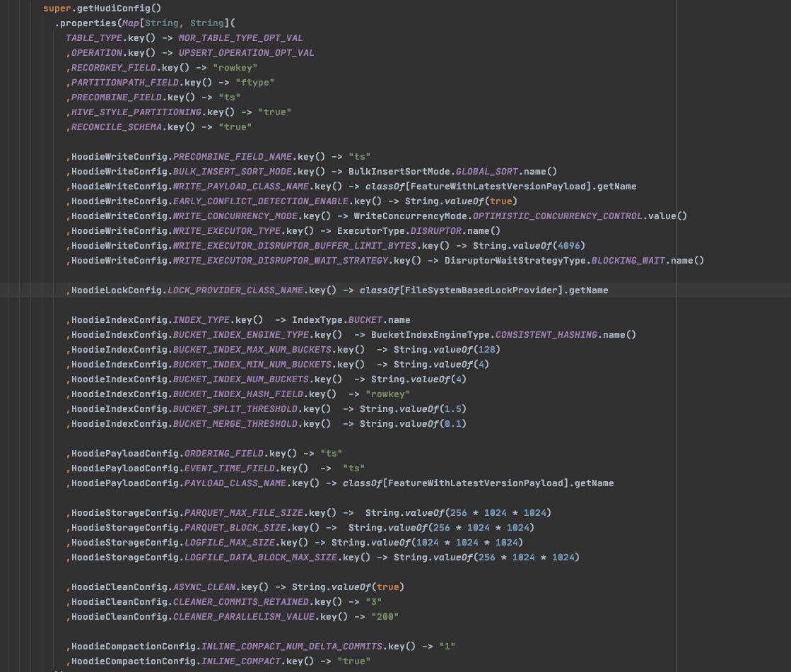Select the ORDERING_FIELD payload config key

(223, 454)
